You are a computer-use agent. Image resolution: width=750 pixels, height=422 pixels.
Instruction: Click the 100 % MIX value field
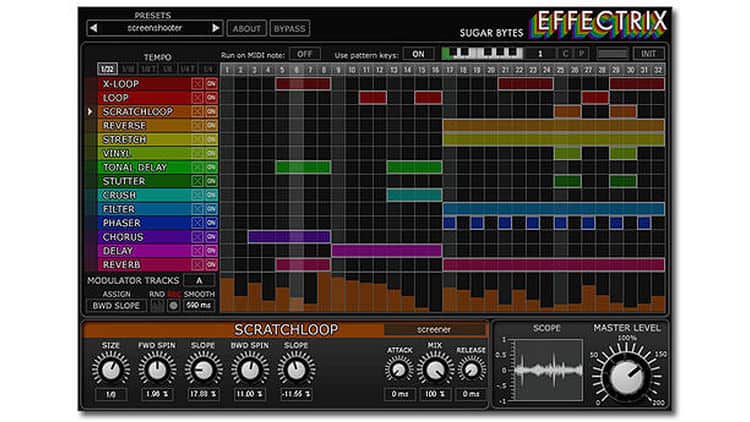click(x=435, y=394)
